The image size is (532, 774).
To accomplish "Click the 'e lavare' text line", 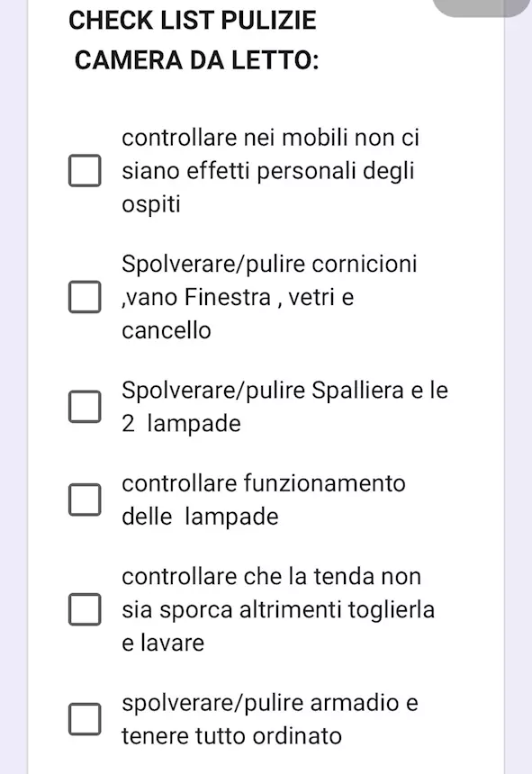I will (163, 643).
